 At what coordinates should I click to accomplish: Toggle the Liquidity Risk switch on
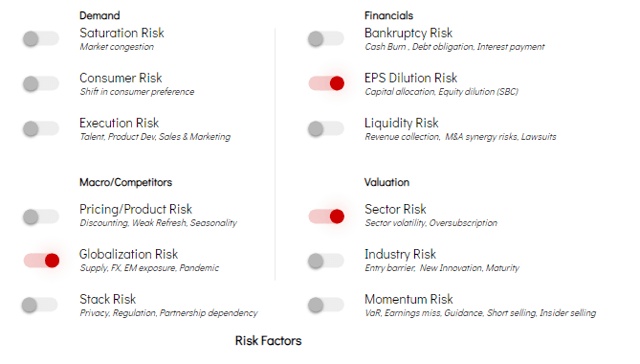(x=326, y=129)
